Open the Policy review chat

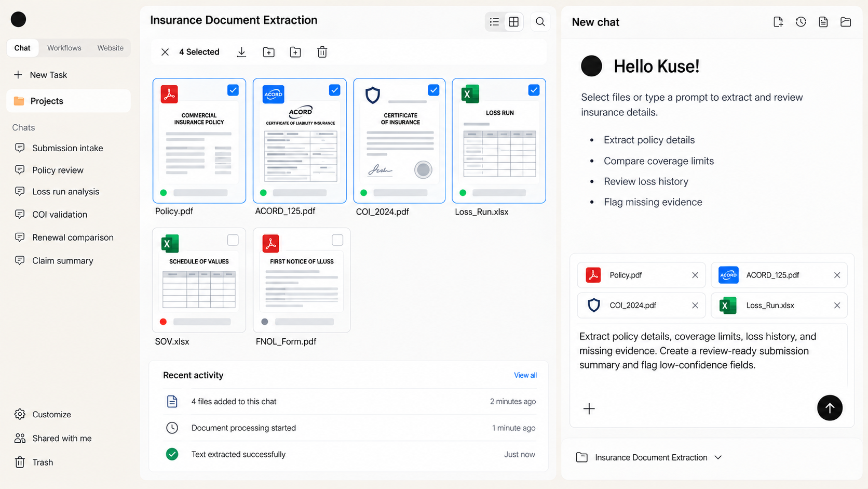click(49, 170)
